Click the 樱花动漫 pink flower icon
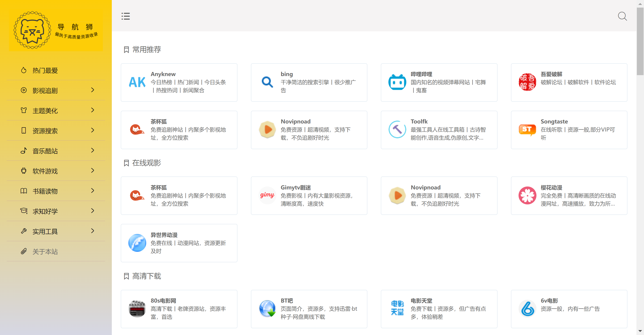This screenshot has width=644, height=335. (x=527, y=195)
